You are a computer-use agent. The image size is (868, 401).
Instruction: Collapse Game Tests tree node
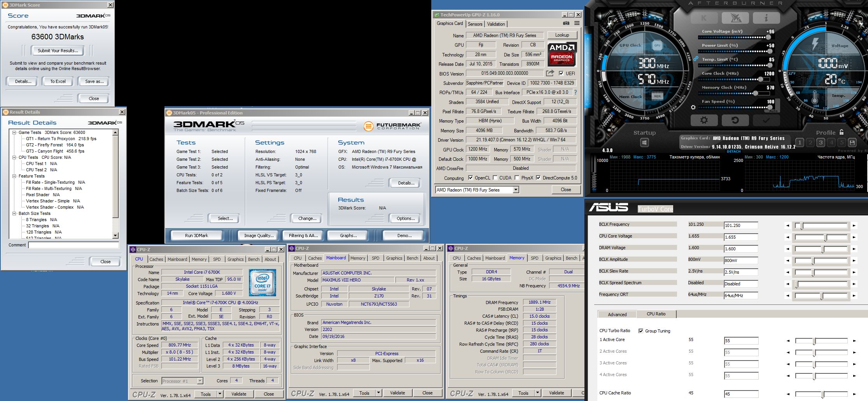click(14, 132)
